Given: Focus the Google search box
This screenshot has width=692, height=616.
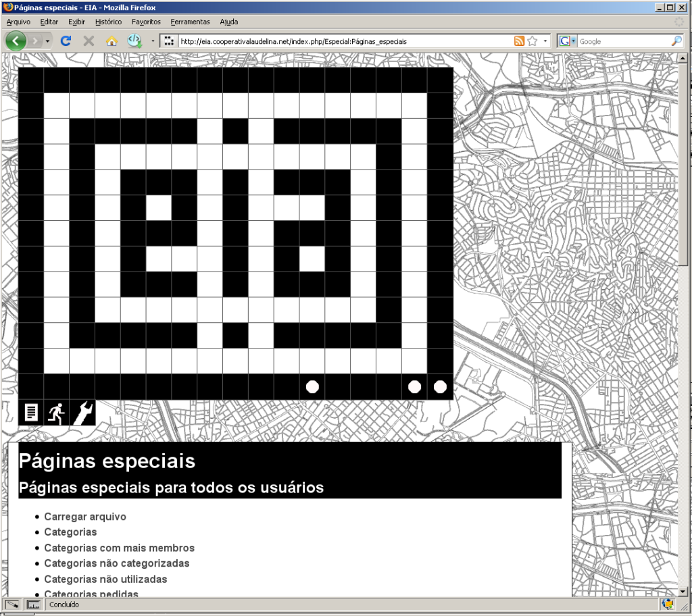Looking at the screenshot, I should [x=623, y=41].
